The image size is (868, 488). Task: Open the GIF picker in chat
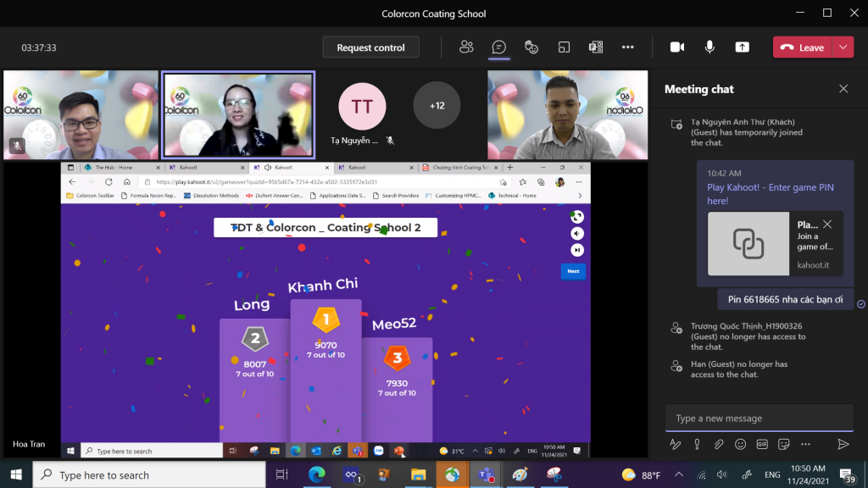click(x=762, y=444)
